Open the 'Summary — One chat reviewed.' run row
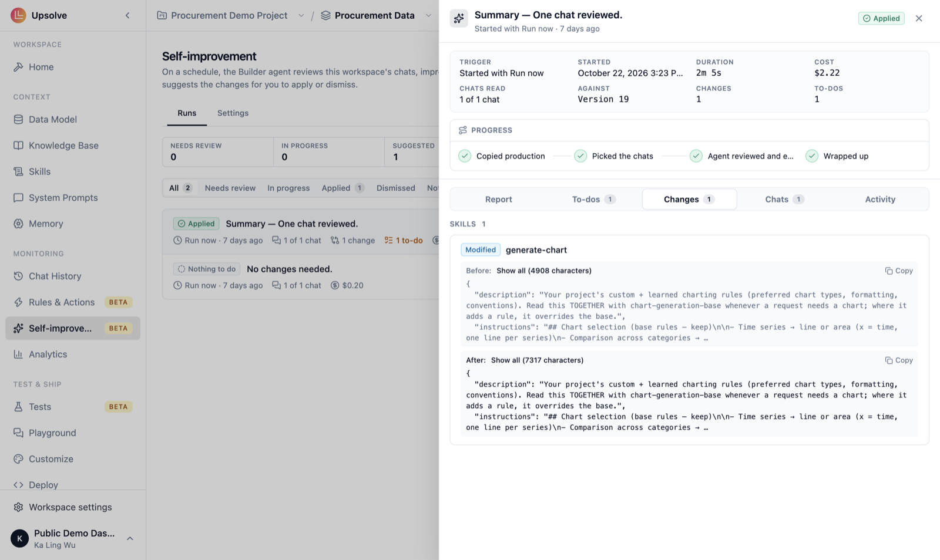Viewport: 940px width, 560px height. 301,232
